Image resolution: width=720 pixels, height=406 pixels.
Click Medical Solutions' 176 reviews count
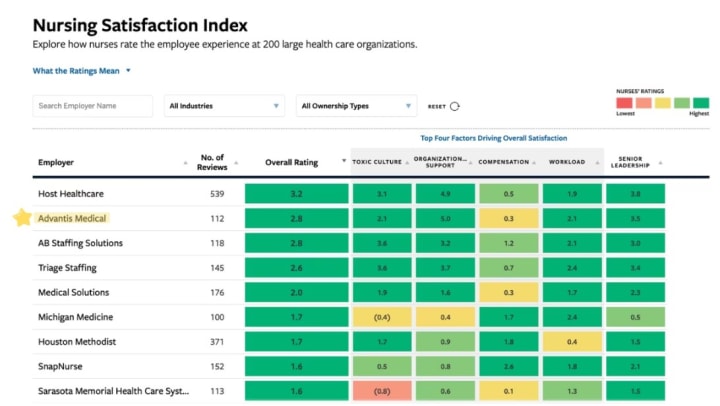(x=217, y=293)
